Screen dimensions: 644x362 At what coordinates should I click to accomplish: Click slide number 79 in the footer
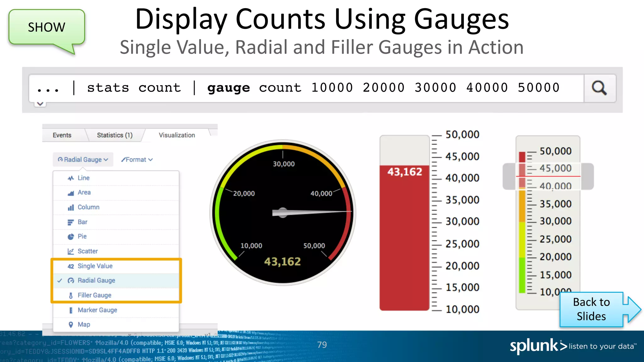point(322,345)
